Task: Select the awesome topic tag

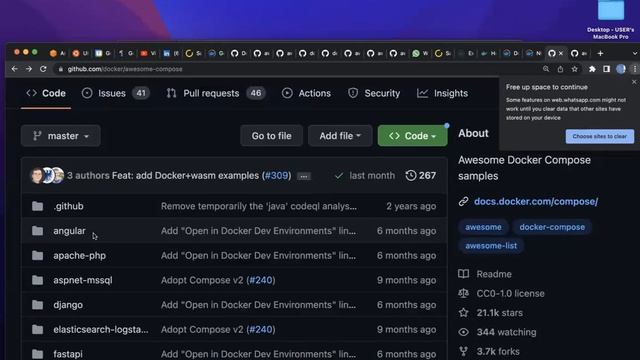Action: (x=483, y=227)
